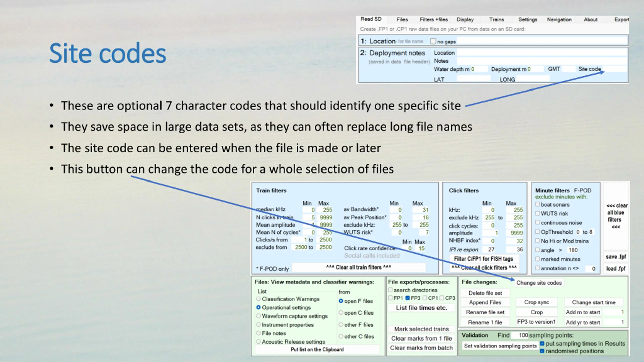The image size is (644, 362).
Task: Click the save .fpf button
Action: [616, 257]
